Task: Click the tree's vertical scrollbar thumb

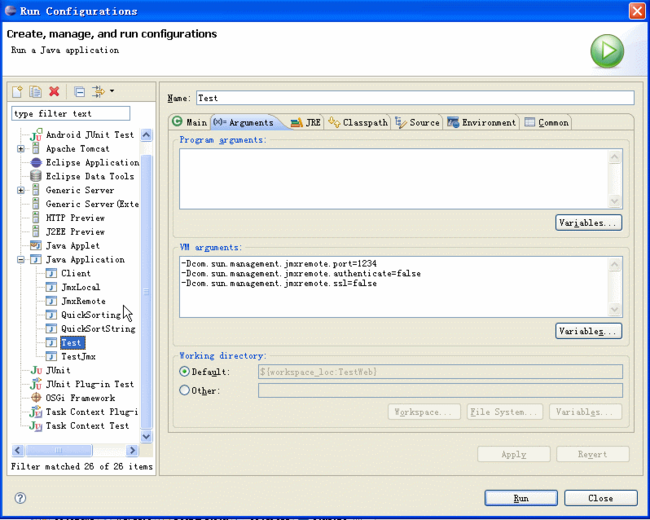Action: coord(146,292)
